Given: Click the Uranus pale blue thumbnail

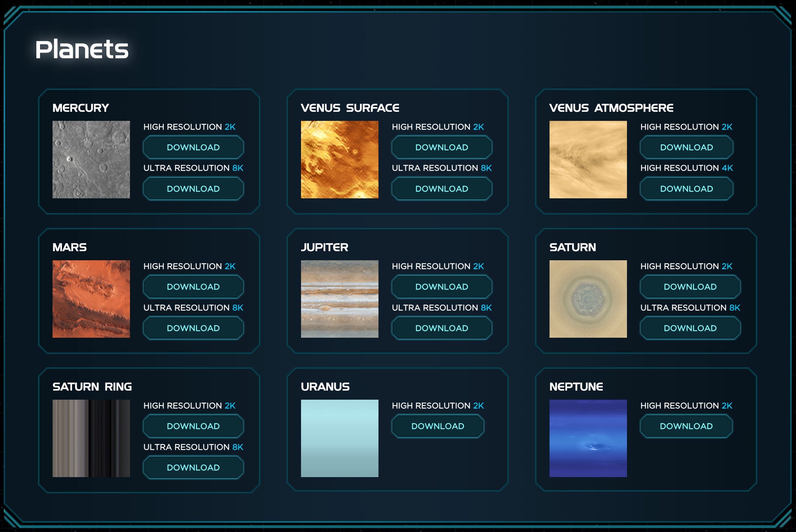Looking at the screenshot, I should [339, 438].
